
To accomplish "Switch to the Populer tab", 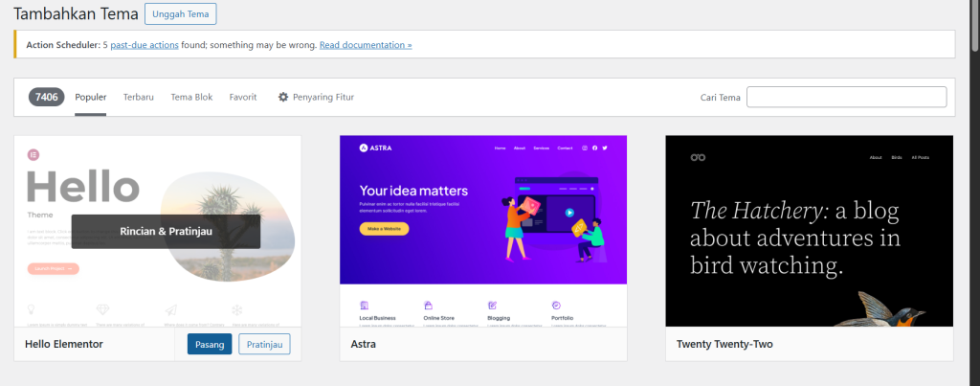I will [x=90, y=97].
